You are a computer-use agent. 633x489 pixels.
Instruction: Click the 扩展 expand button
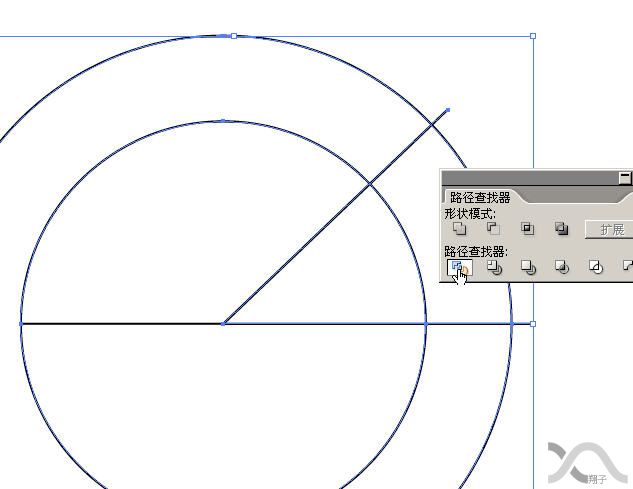[x=610, y=229]
